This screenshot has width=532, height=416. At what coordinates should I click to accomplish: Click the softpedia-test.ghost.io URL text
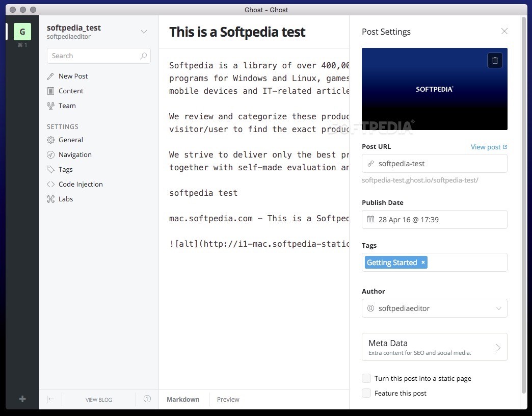[420, 180]
